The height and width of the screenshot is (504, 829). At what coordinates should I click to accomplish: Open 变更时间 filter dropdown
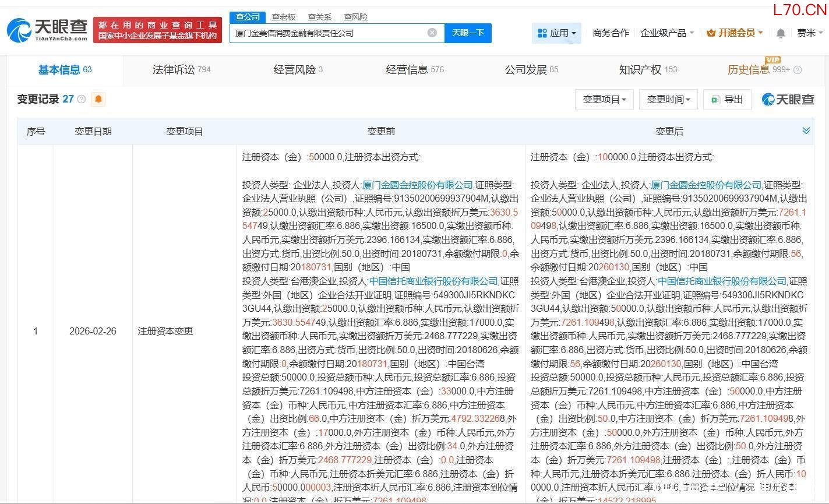tap(668, 100)
